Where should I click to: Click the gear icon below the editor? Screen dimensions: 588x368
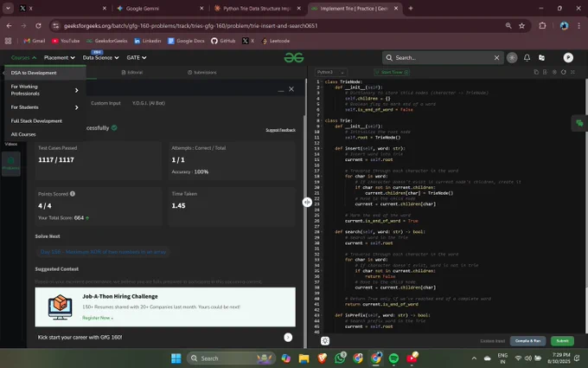pos(325,340)
